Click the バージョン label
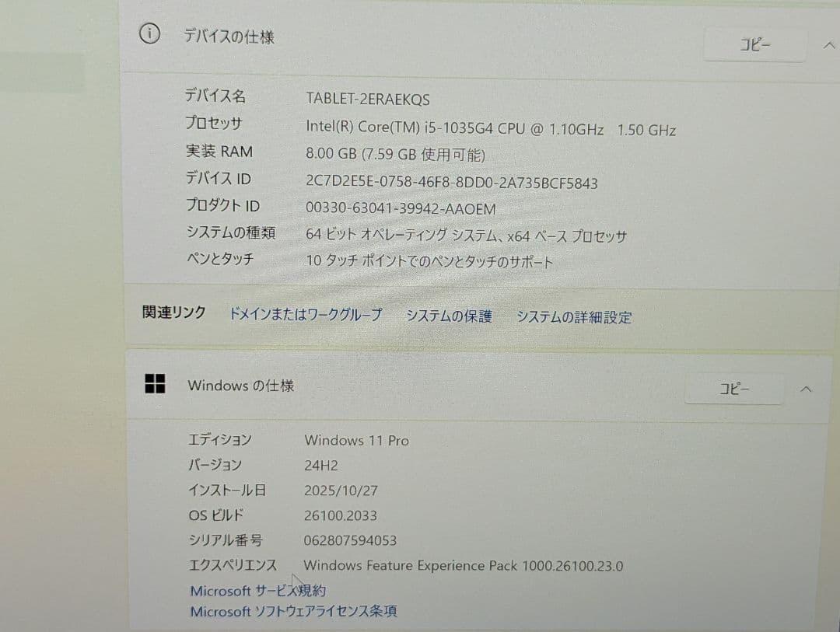This screenshot has height=632, width=840. [x=215, y=465]
